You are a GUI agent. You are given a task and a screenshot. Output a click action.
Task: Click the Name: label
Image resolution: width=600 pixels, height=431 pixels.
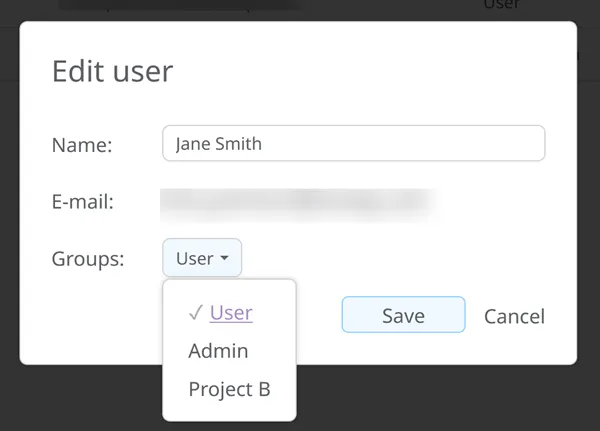[x=82, y=144]
